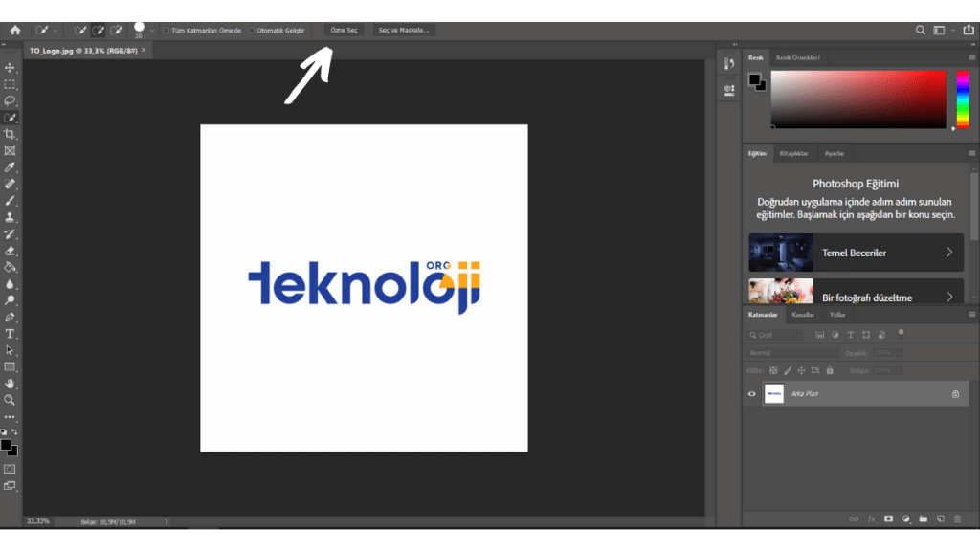Open the Opaklık value dropdown

pyautogui.click(x=899, y=353)
